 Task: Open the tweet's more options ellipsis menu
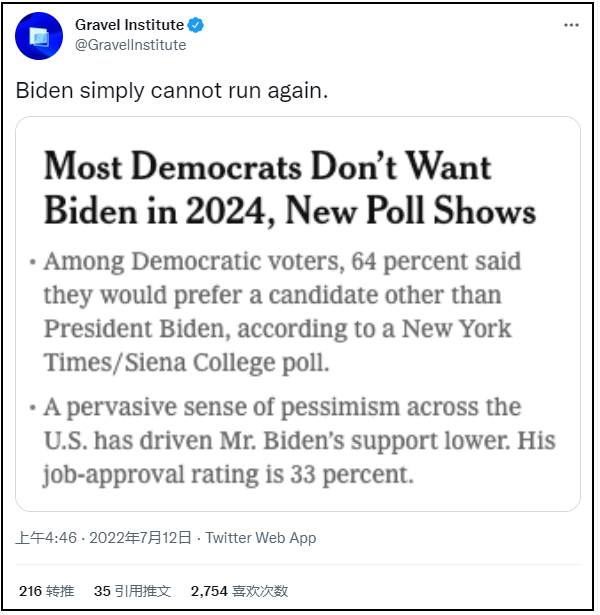pos(571,24)
